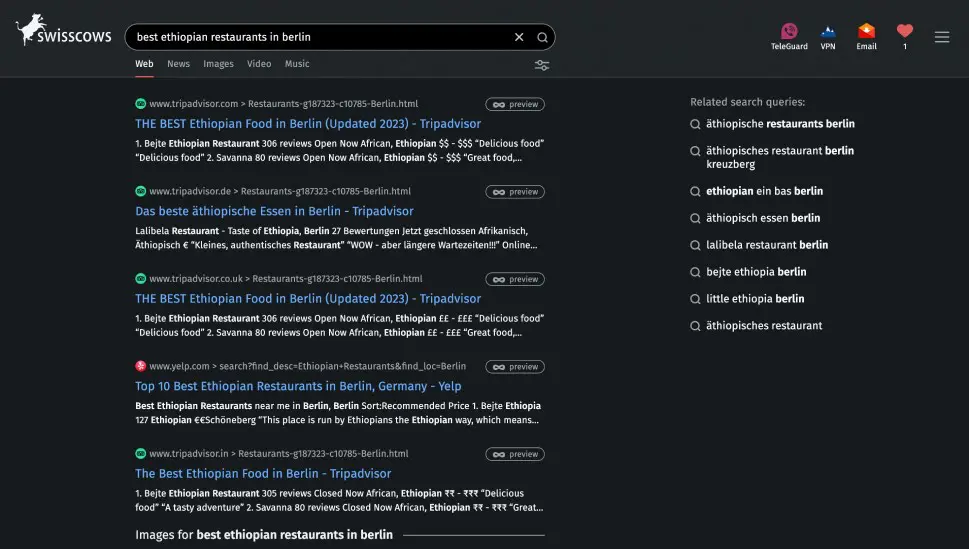The width and height of the screenshot is (969, 549).
Task: Switch to the Images tab
Action: pyautogui.click(x=218, y=64)
